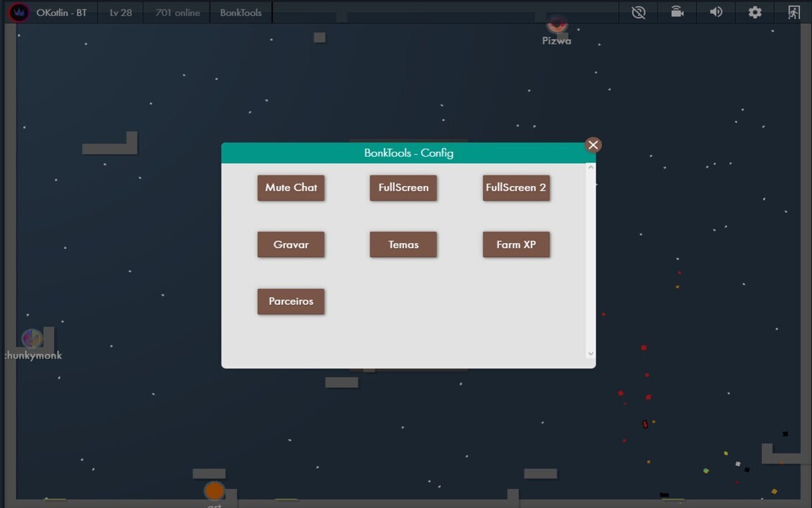Open Temas themes button
812x508 pixels.
[403, 244]
